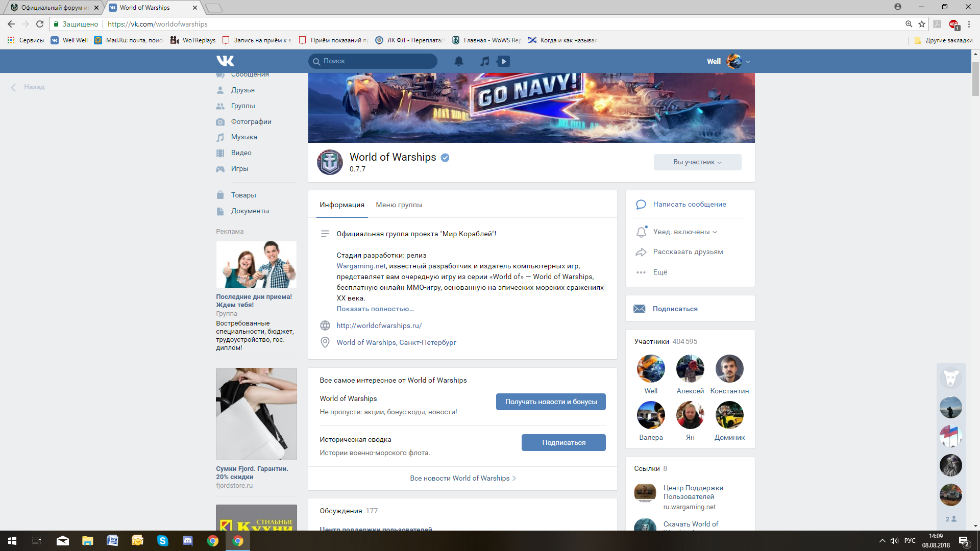Open the music note icon in header

pyautogui.click(x=485, y=61)
